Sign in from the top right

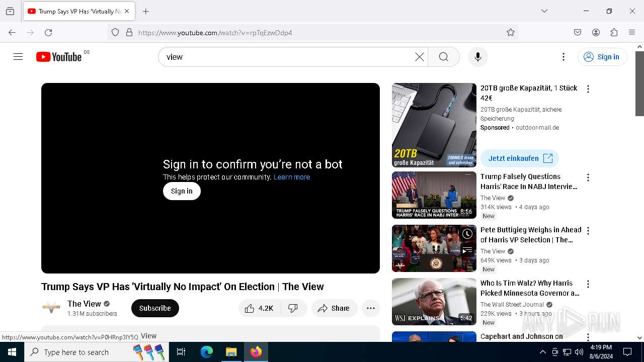point(602,57)
